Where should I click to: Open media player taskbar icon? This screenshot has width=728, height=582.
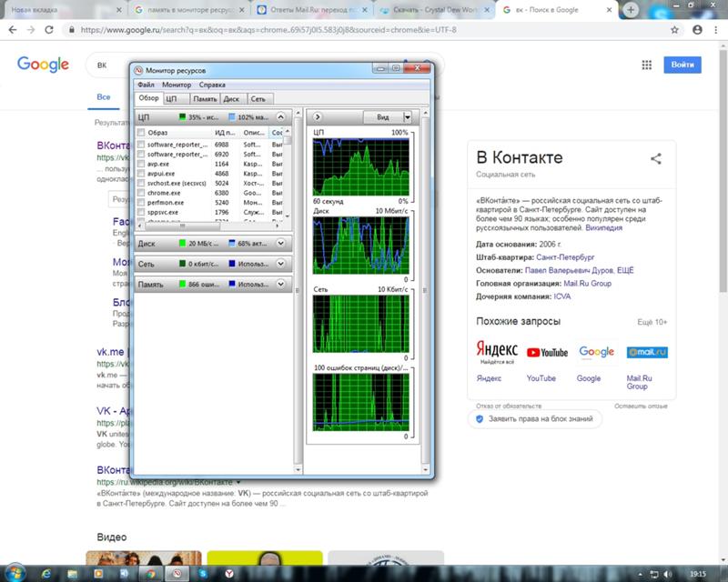(x=98, y=574)
